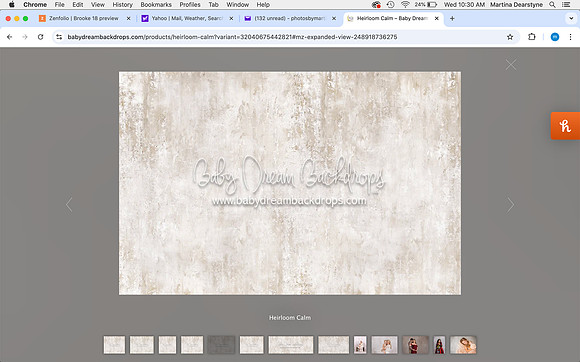Open Control Center in the menu bar

tap(566, 4)
